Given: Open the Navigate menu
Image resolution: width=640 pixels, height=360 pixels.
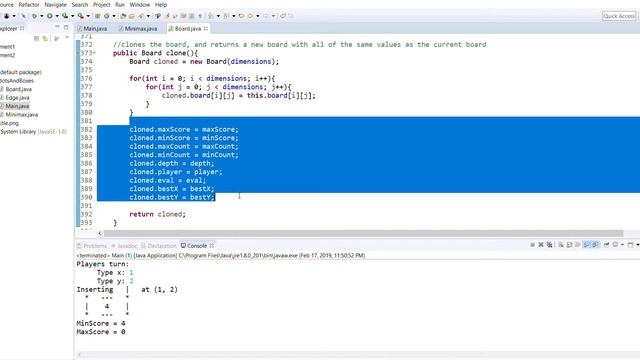Looking at the screenshot, I should click(x=56, y=4).
